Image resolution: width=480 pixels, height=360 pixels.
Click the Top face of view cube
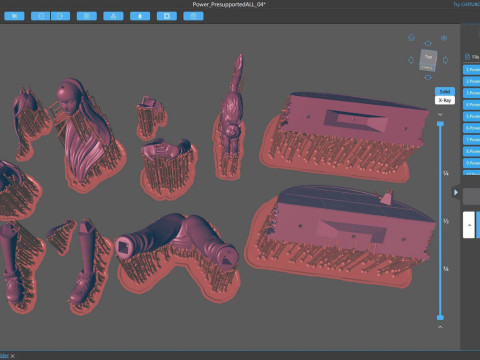[429, 56]
